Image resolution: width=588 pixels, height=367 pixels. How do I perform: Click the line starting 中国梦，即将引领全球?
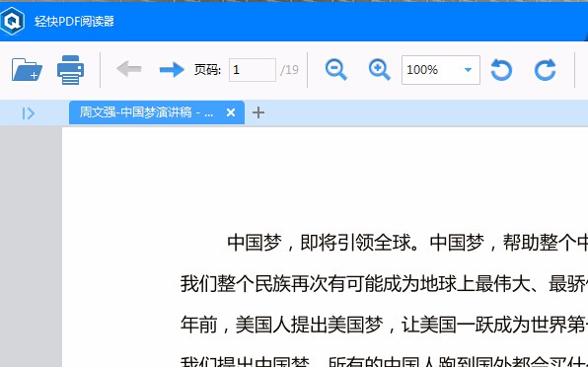pyautogui.click(x=407, y=243)
